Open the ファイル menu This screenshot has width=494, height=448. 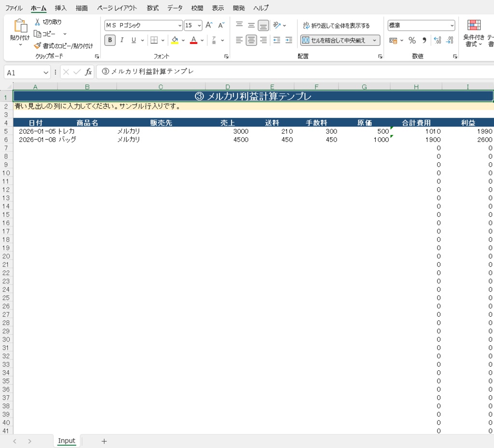click(x=14, y=8)
